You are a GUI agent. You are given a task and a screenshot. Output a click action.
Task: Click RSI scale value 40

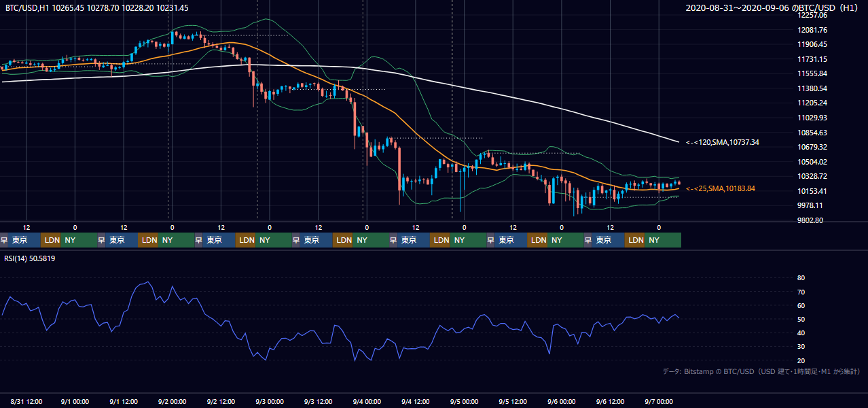pyautogui.click(x=801, y=333)
